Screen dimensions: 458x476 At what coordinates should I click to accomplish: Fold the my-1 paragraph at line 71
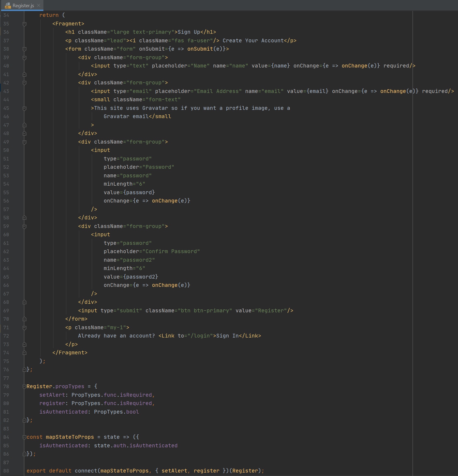[24, 328]
